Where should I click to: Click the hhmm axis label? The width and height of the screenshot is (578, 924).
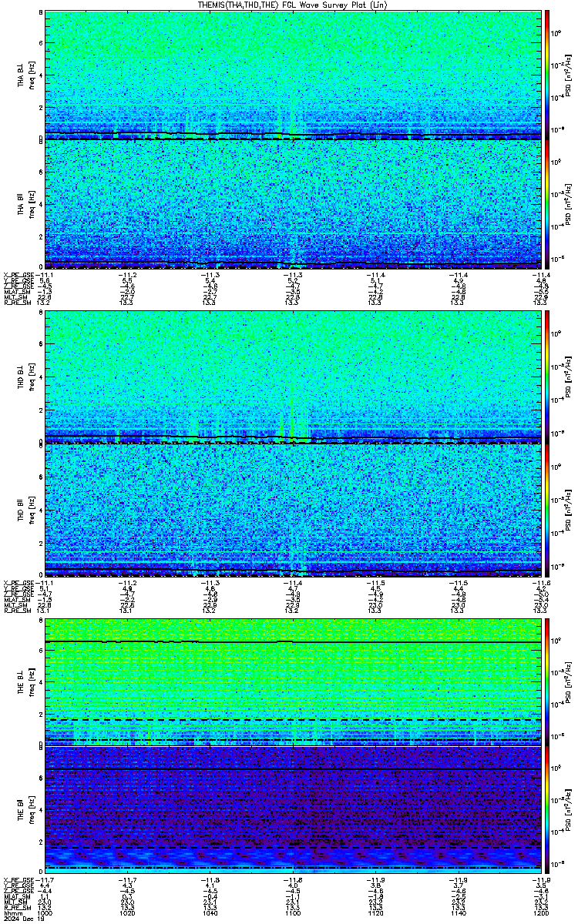(10, 913)
